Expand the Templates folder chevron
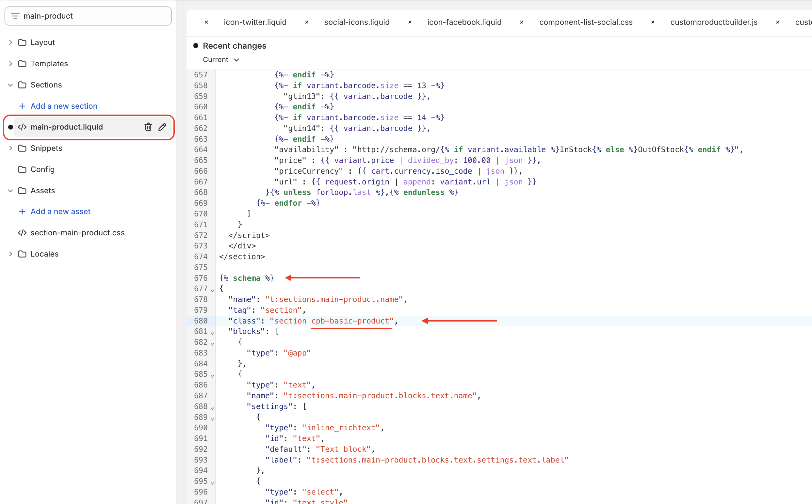812x504 pixels. coord(10,64)
